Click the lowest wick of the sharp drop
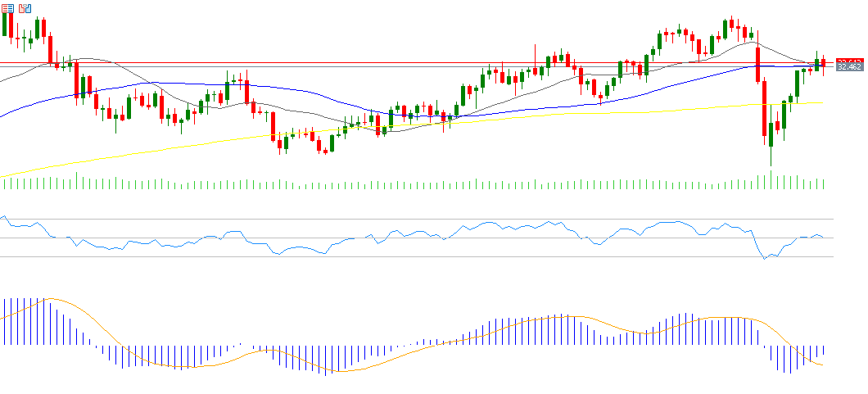This screenshot has width=868, height=394. pyautogui.click(x=771, y=162)
